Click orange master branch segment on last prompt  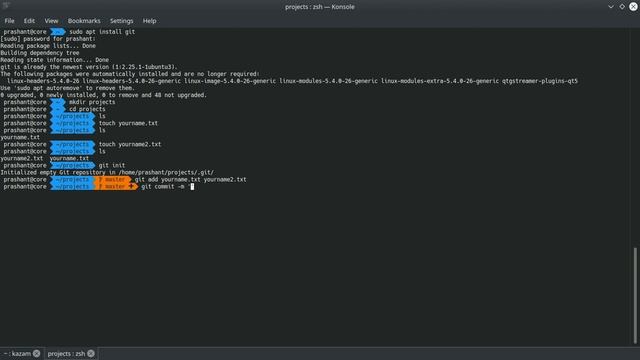point(116,187)
